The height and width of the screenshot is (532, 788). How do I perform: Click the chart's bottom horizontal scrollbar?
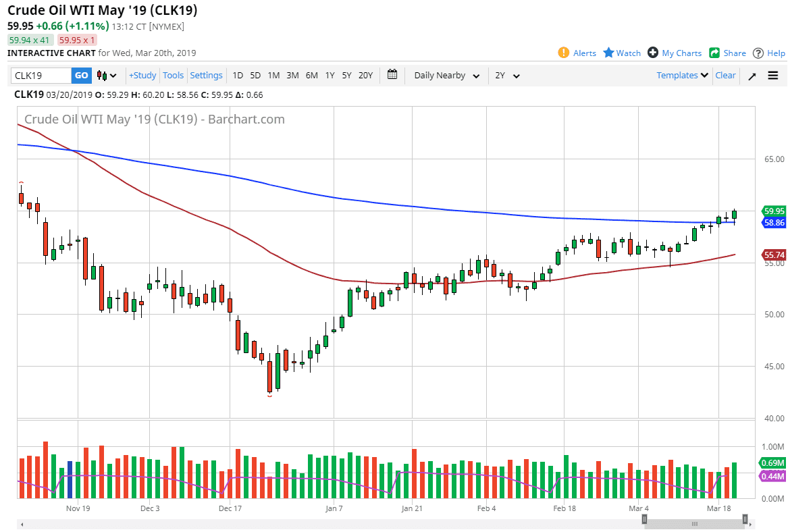[695, 522]
